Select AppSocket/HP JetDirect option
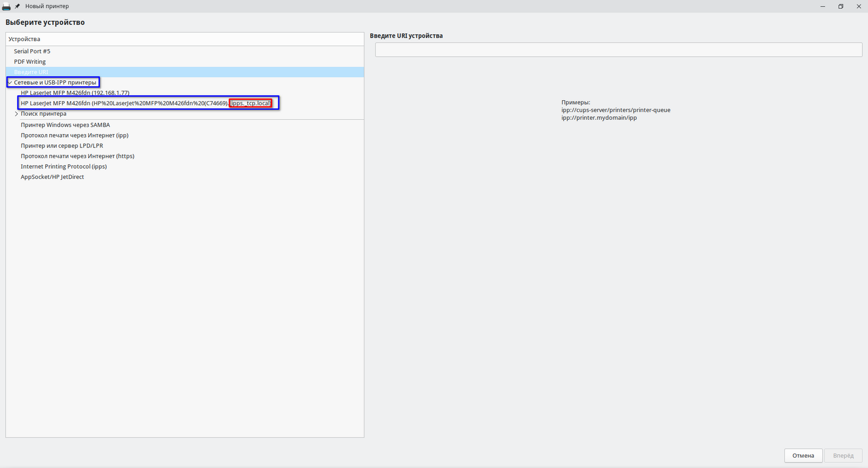Image resolution: width=868 pixels, height=468 pixels. pyautogui.click(x=52, y=177)
